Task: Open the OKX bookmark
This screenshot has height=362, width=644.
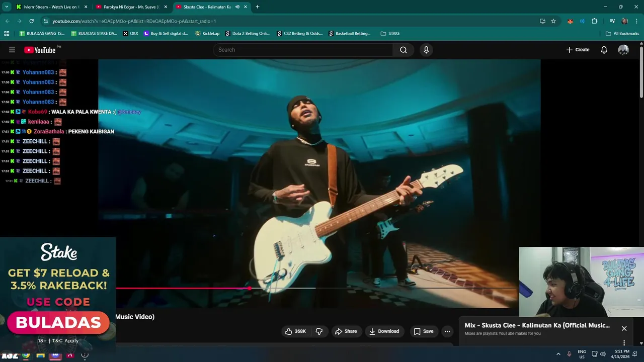Action: coord(130,33)
